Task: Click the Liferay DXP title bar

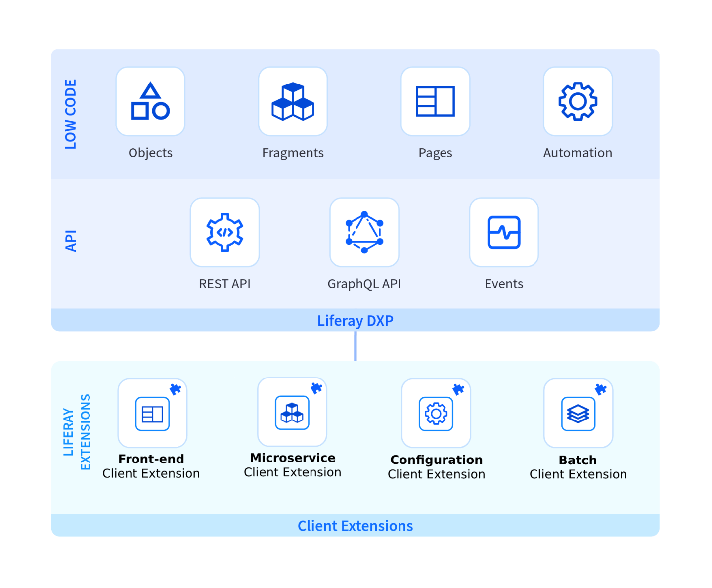Action: pos(355,321)
